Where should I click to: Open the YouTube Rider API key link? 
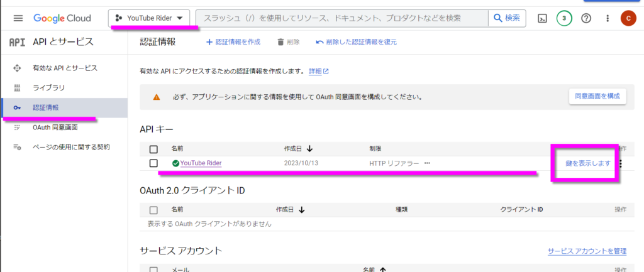coord(201,163)
